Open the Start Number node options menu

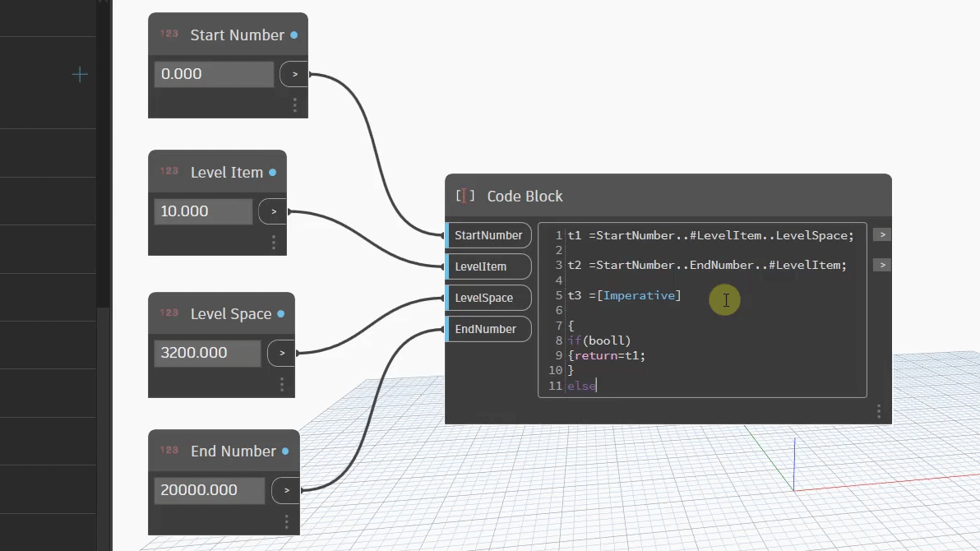click(295, 105)
